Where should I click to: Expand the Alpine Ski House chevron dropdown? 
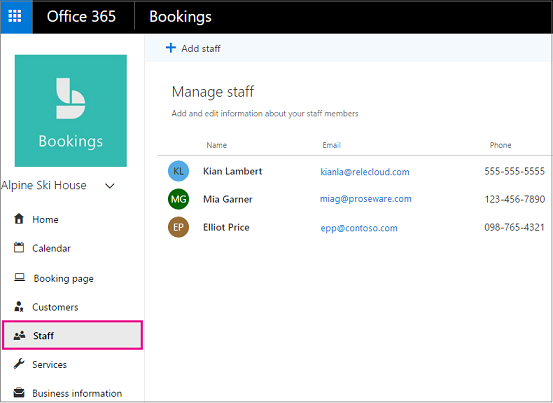pos(110,186)
